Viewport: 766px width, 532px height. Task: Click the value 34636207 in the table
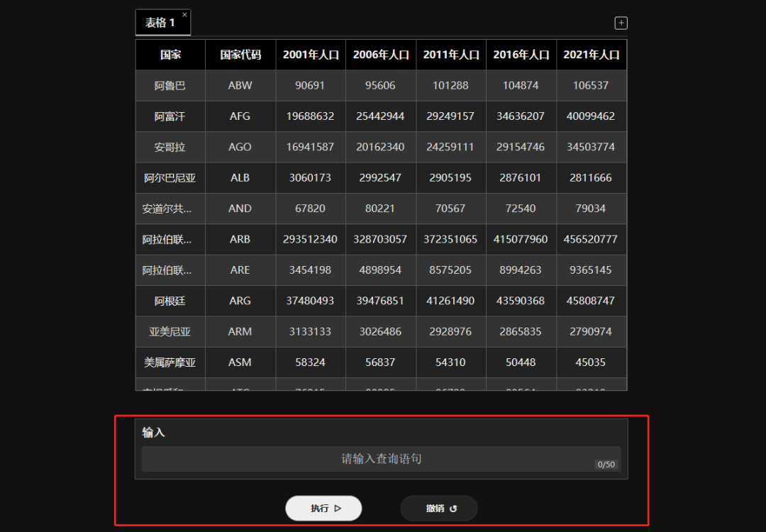(x=521, y=116)
